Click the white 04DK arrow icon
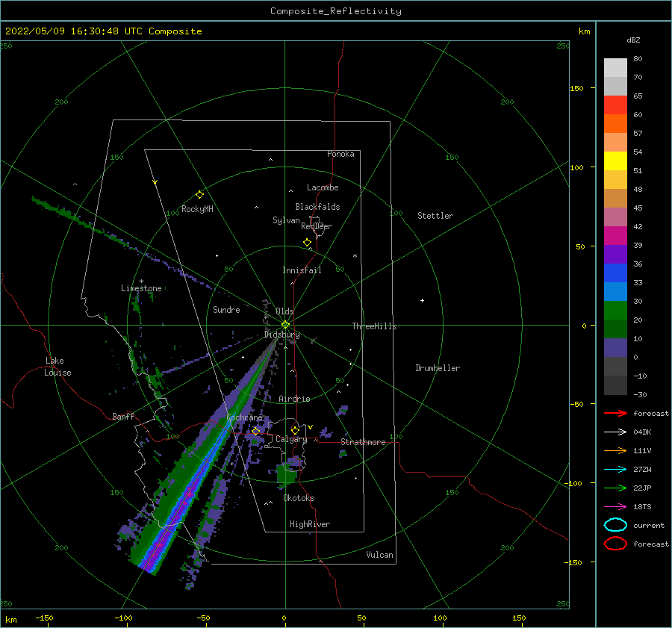 click(x=615, y=432)
